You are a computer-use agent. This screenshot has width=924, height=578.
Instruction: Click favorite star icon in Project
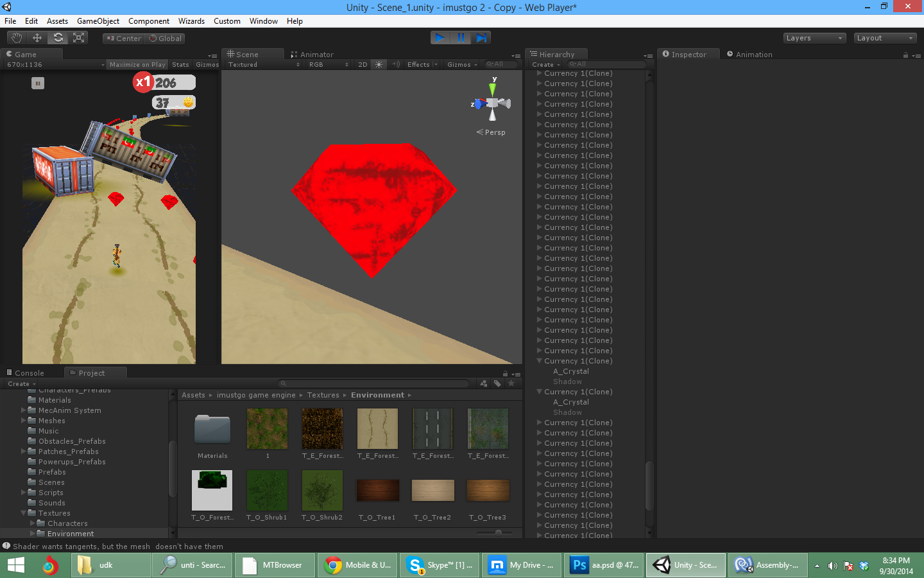pyautogui.click(x=511, y=383)
